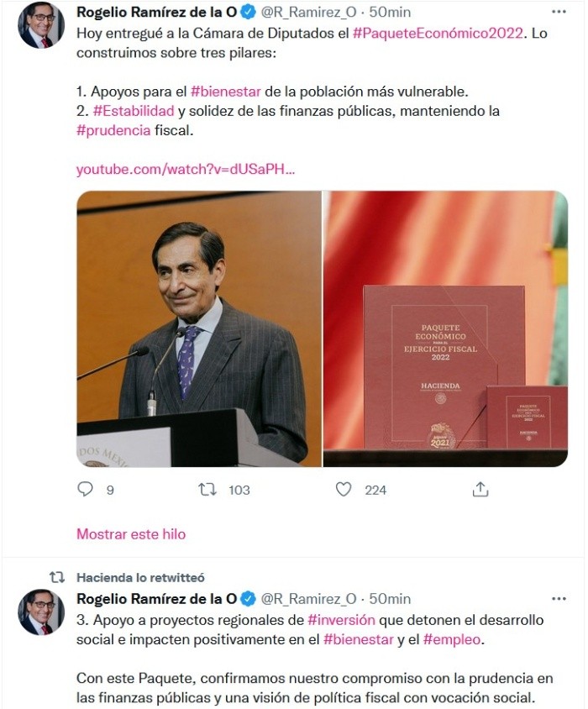
Task: Reply to the Paquete Económico tweet
Action: click(x=86, y=489)
